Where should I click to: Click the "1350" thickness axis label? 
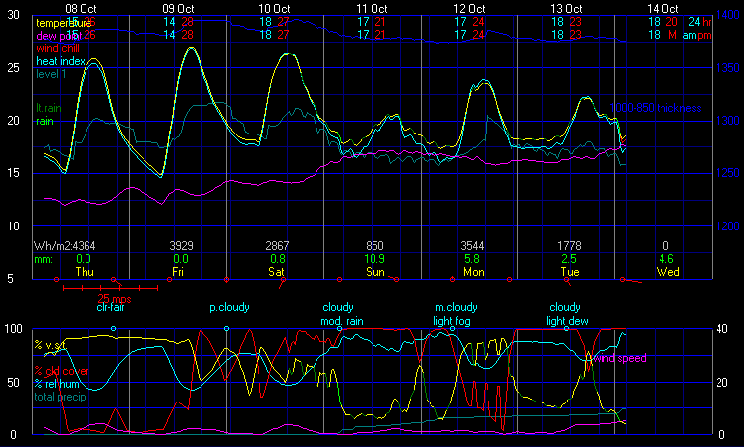pos(727,68)
